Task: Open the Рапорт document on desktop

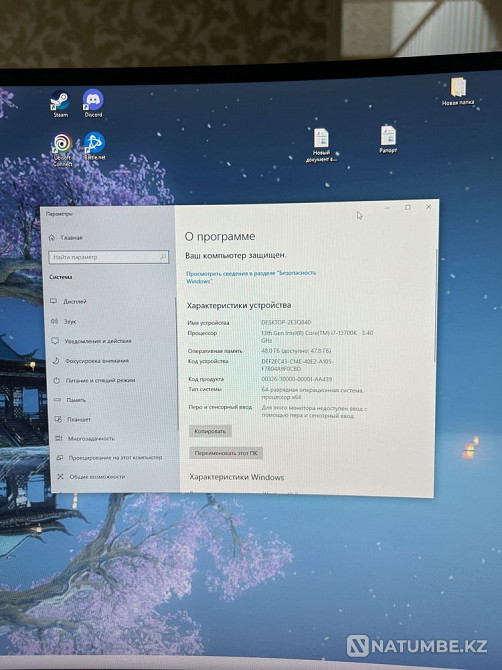Action: click(388, 139)
